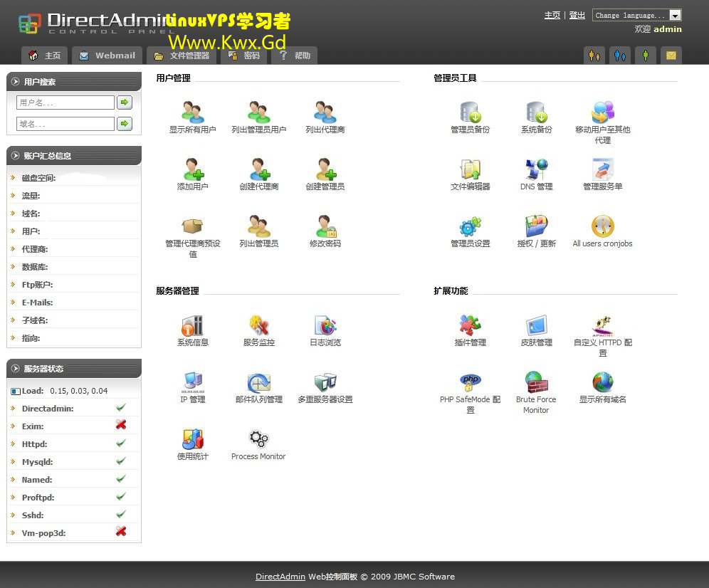Open 修改密码 change password icon
The width and height of the screenshot is (709, 588).
(325, 226)
